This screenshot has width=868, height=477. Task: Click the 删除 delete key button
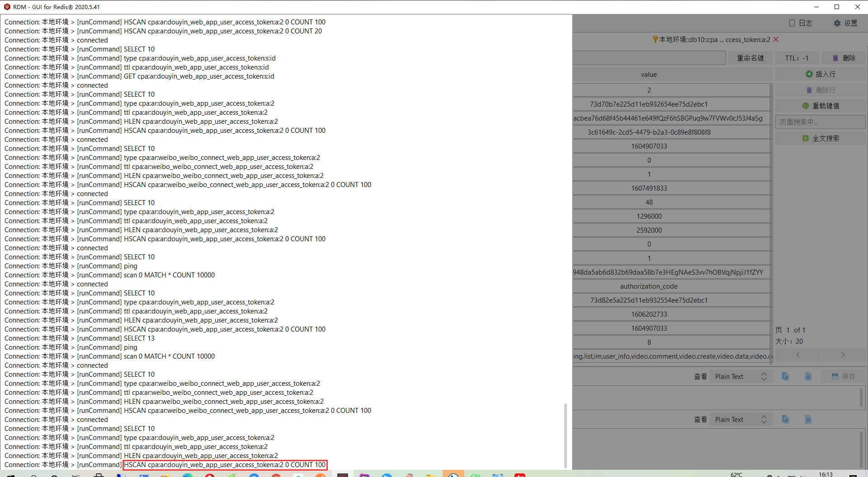(844, 58)
